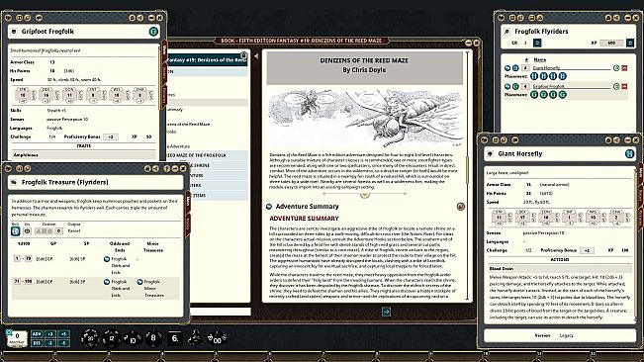The height and width of the screenshot is (362, 644).
Task: Switch to Main tab in Frogfolk Treasure window
Action: (188, 202)
